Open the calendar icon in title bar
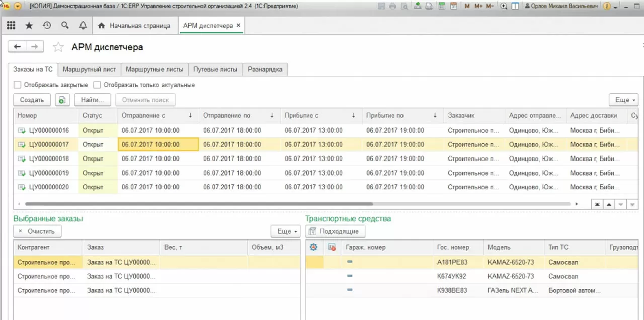 click(x=453, y=6)
